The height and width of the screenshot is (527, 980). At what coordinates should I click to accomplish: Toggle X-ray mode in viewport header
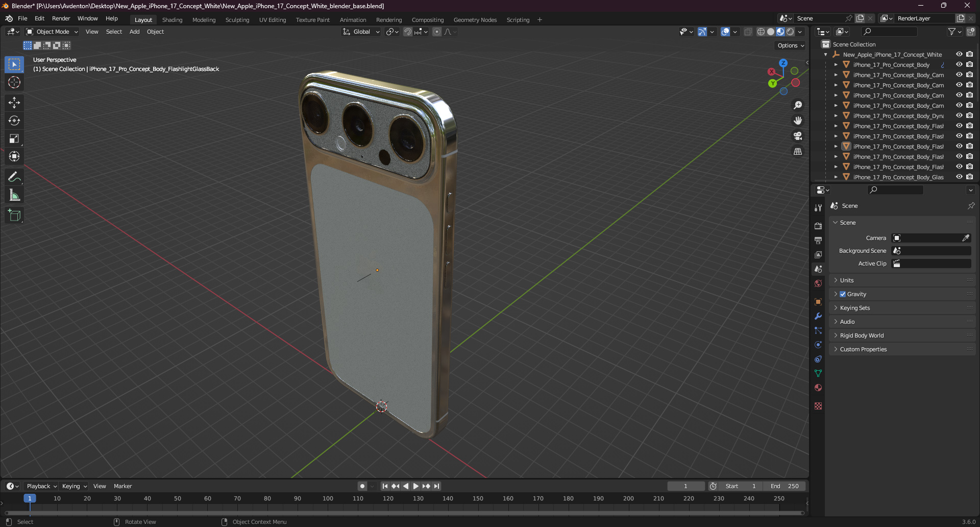coord(748,32)
